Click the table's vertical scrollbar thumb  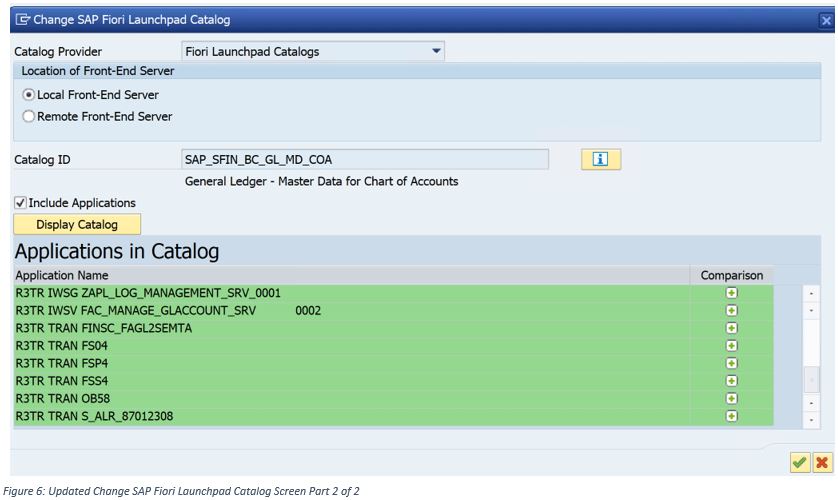click(x=811, y=380)
